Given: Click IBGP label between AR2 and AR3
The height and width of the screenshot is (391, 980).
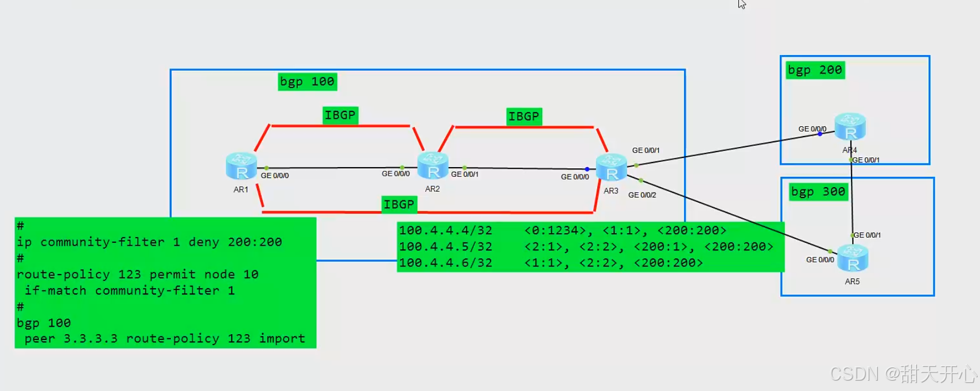Looking at the screenshot, I should click(x=524, y=117).
